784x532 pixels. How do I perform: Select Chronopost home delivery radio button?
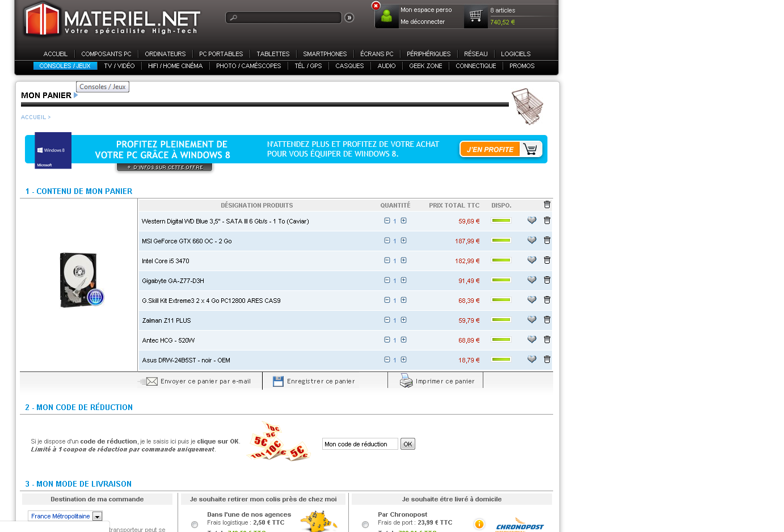pos(365,525)
